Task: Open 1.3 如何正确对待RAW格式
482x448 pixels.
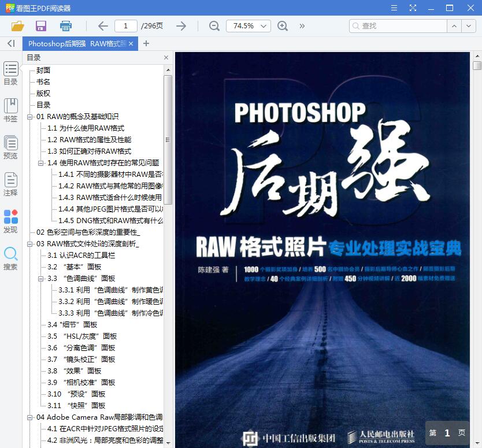Action: (x=90, y=151)
